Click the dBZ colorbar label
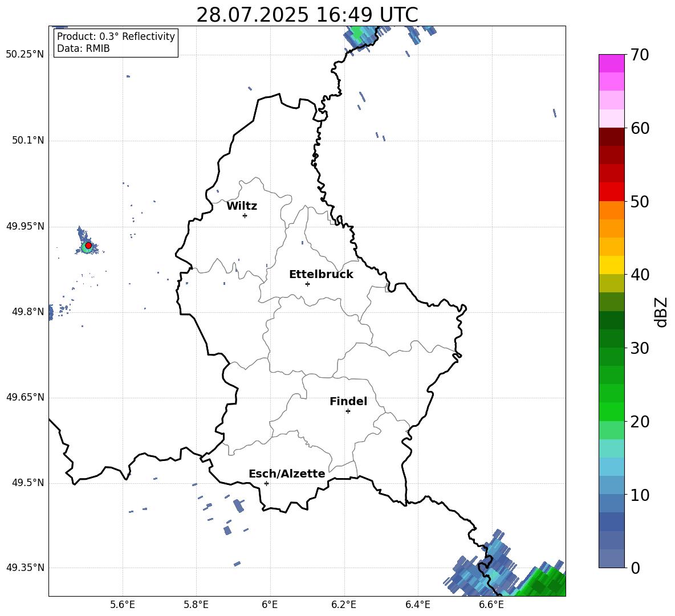 [662, 312]
